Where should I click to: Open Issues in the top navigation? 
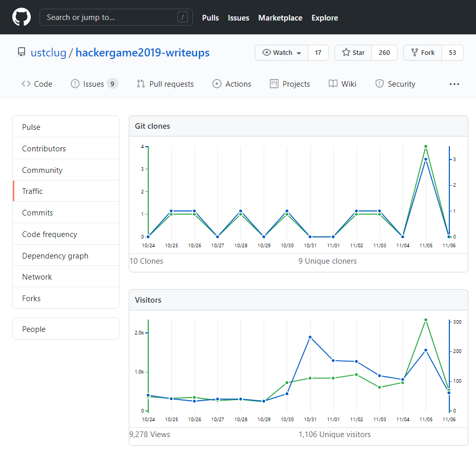[x=239, y=18]
